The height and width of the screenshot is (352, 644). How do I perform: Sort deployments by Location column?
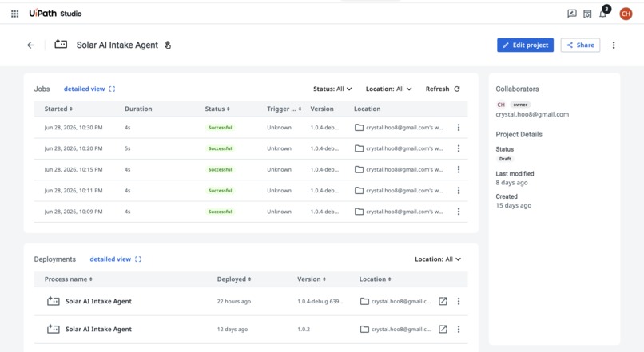(x=376, y=279)
